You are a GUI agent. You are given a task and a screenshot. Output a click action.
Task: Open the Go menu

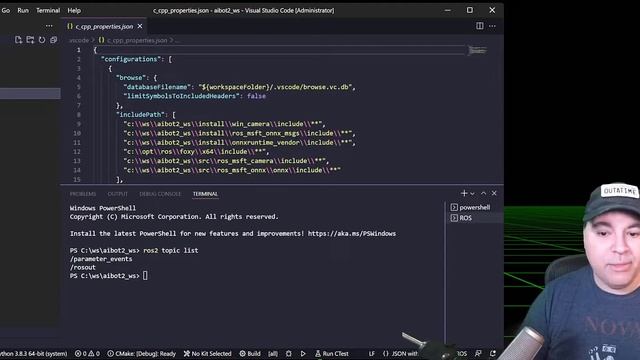(6, 11)
